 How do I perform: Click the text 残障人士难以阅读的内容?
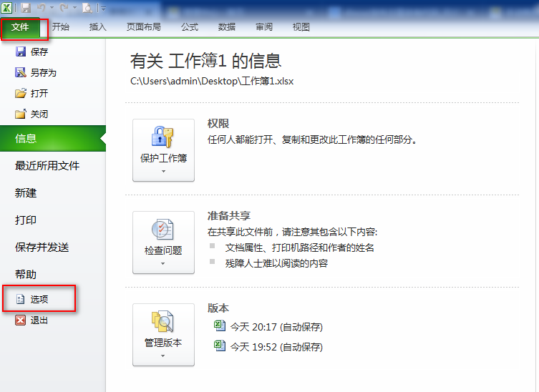point(277,263)
